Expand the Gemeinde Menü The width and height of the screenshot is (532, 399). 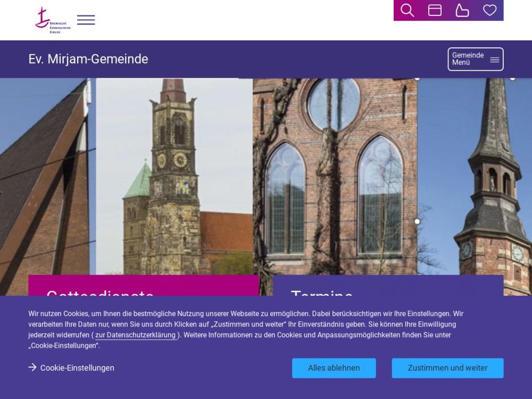[475, 59]
